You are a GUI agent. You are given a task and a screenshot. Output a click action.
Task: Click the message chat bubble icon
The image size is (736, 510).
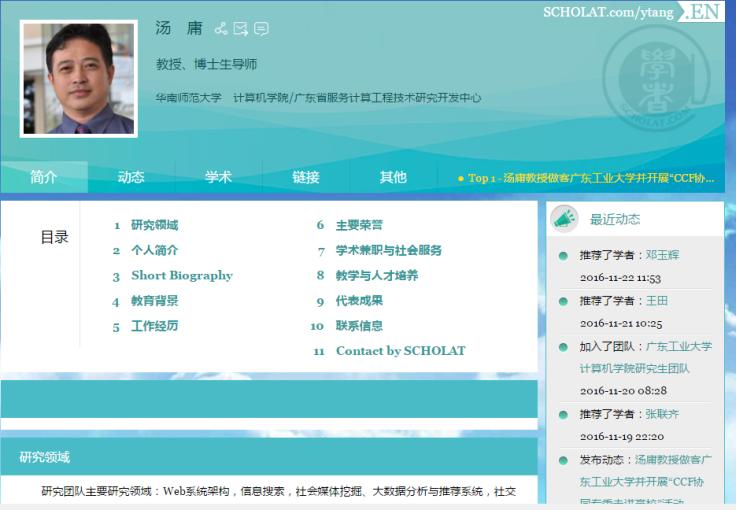click(261, 29)
